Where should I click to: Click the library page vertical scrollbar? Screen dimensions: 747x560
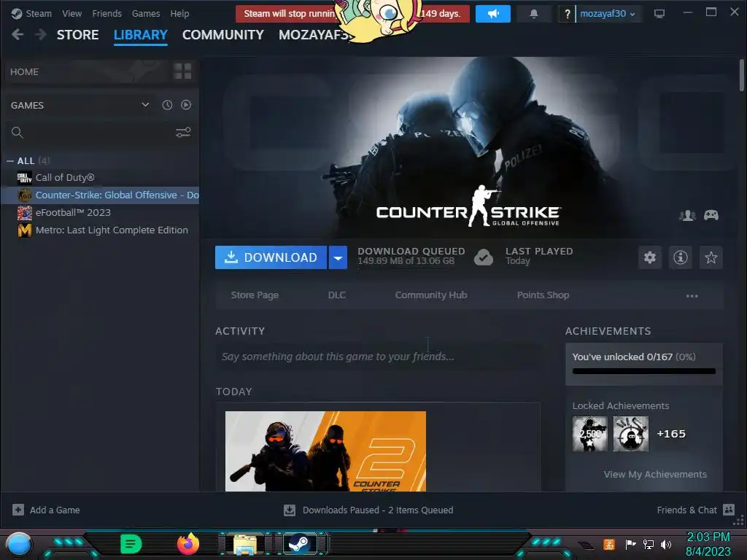pyautogui.click(x=742, y=75)
